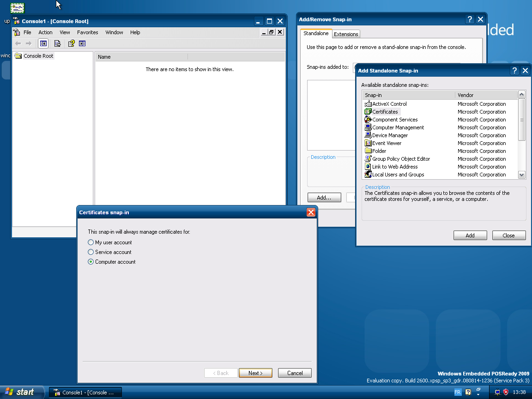Open the File menu
532x399 pixels.
[27, 32]
